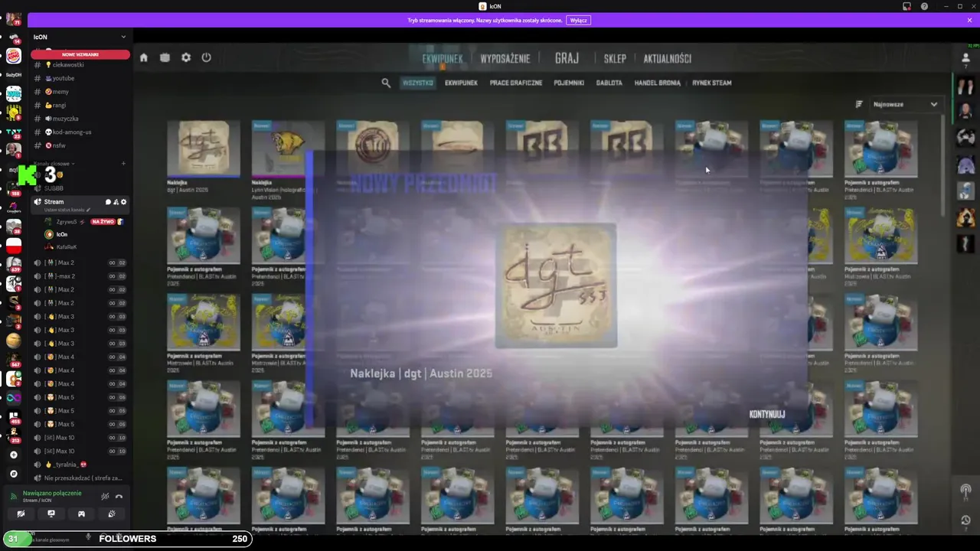980x551 pixels.
Task: Select the Handel bronią filter
Action: click(658, 83)
